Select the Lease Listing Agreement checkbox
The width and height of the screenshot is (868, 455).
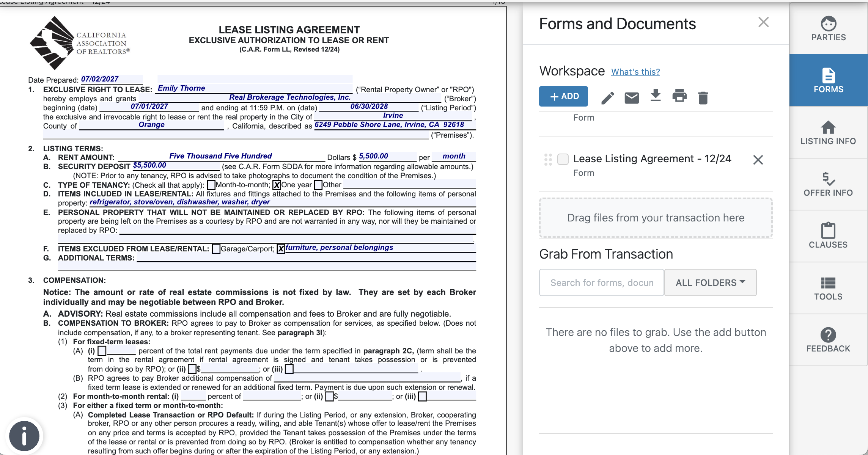563,159
